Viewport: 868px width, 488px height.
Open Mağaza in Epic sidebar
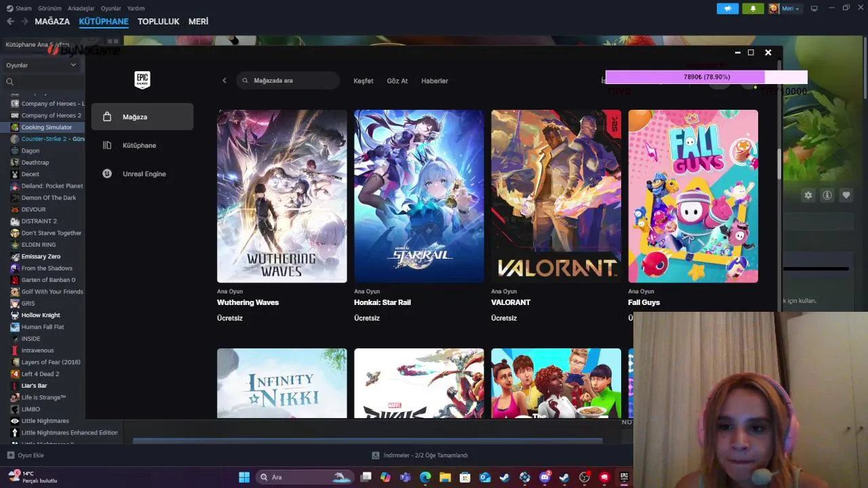(x=142, y=117)
